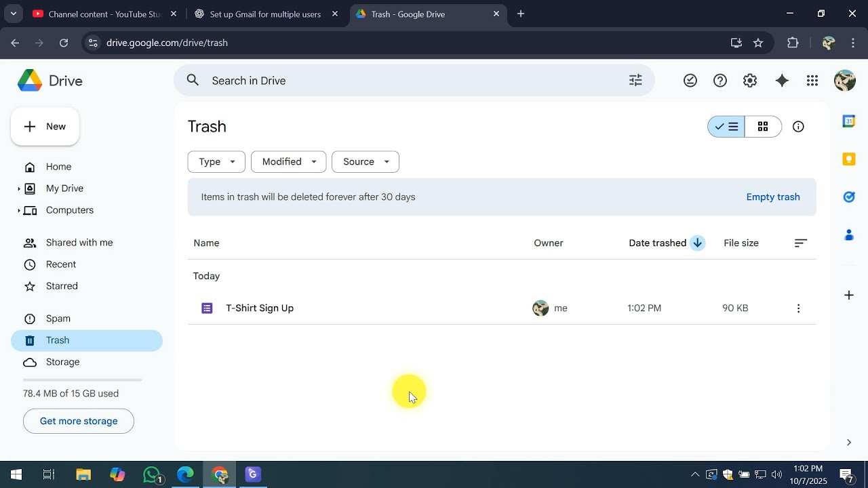
Task: Open the tab search dropdown in Chrome
Action: click(x=13, y=14)
